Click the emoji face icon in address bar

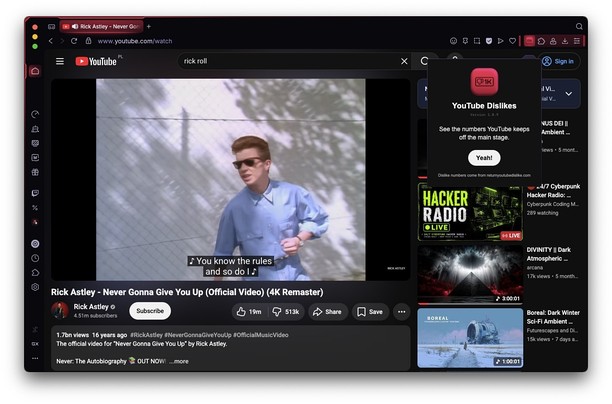click(x=454, y=41)
